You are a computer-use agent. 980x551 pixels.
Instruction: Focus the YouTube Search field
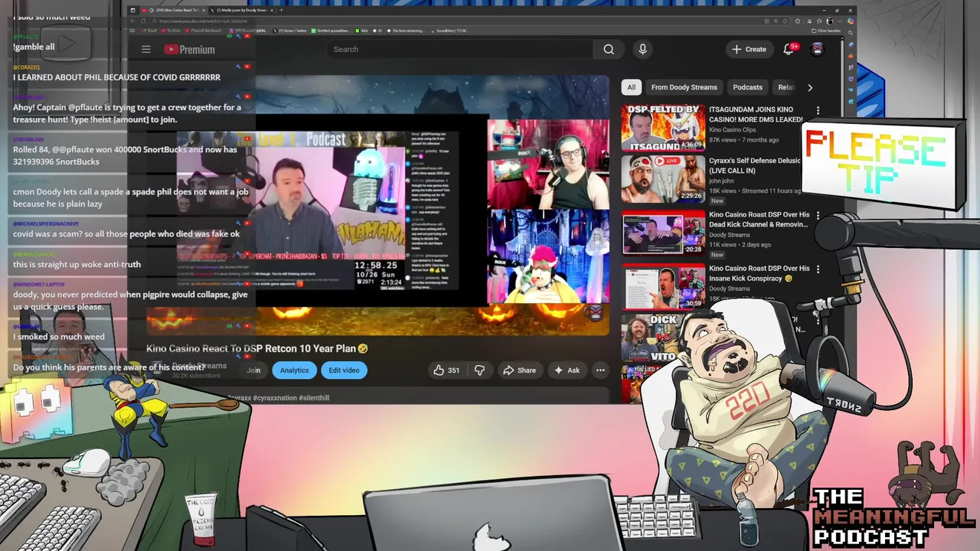459,49
